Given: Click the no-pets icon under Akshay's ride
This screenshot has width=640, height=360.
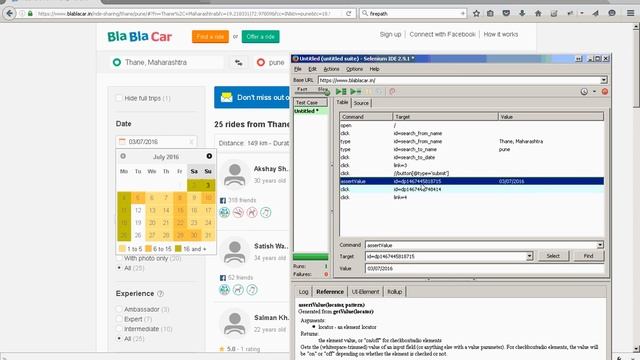Looking at the screenshot, I should (x=252, y=212).
